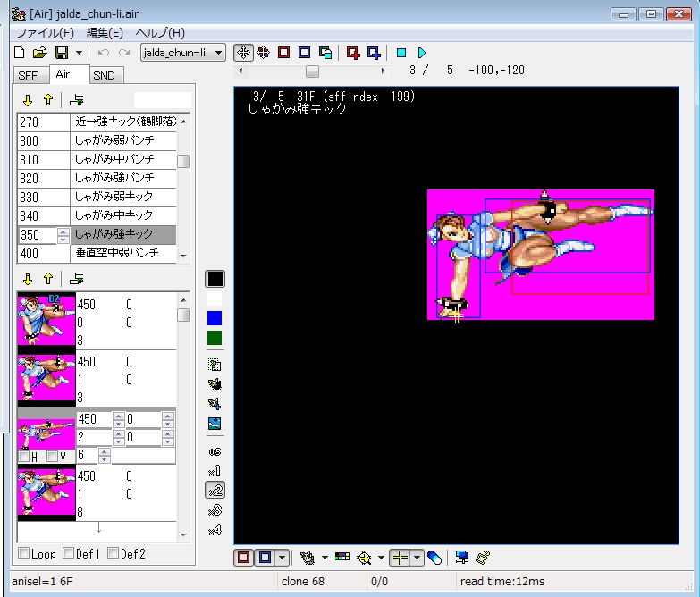Click add frame icon above frame list
Viewport: 700px width, 597px height.
tap(76, 280)
